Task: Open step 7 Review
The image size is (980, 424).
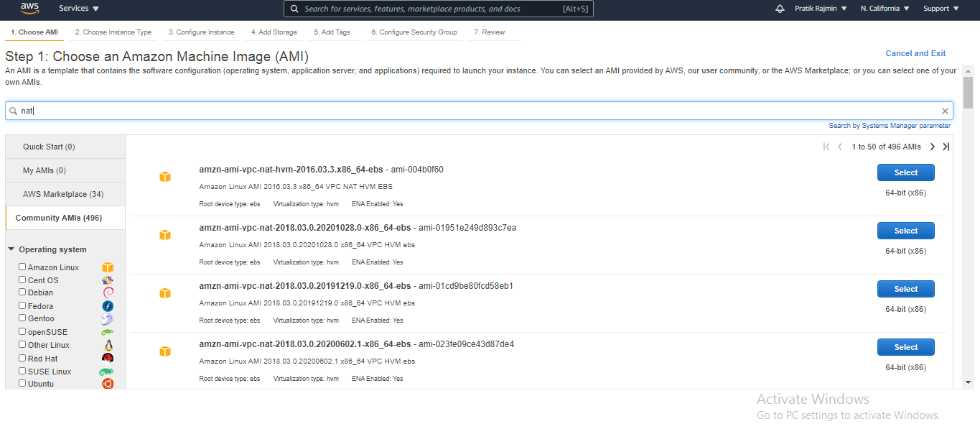Action: [x=490, y=32]
